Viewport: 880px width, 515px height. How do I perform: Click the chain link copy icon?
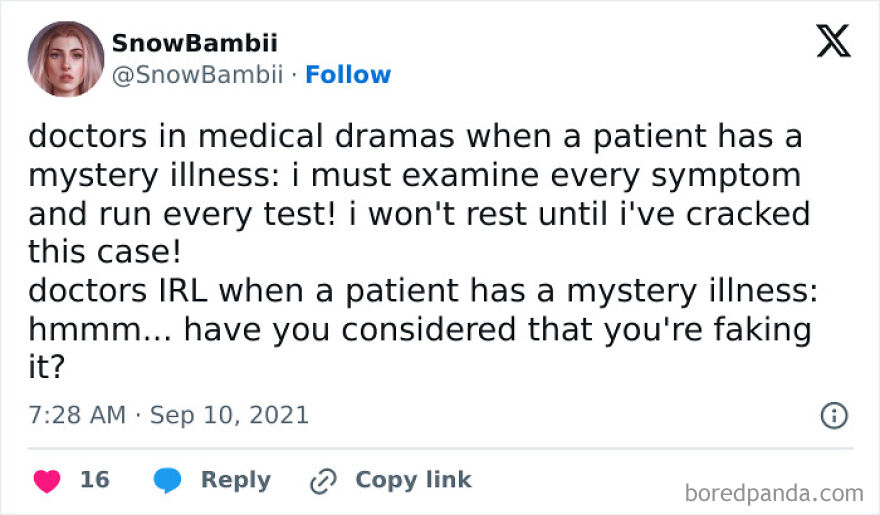click(323, 481)
